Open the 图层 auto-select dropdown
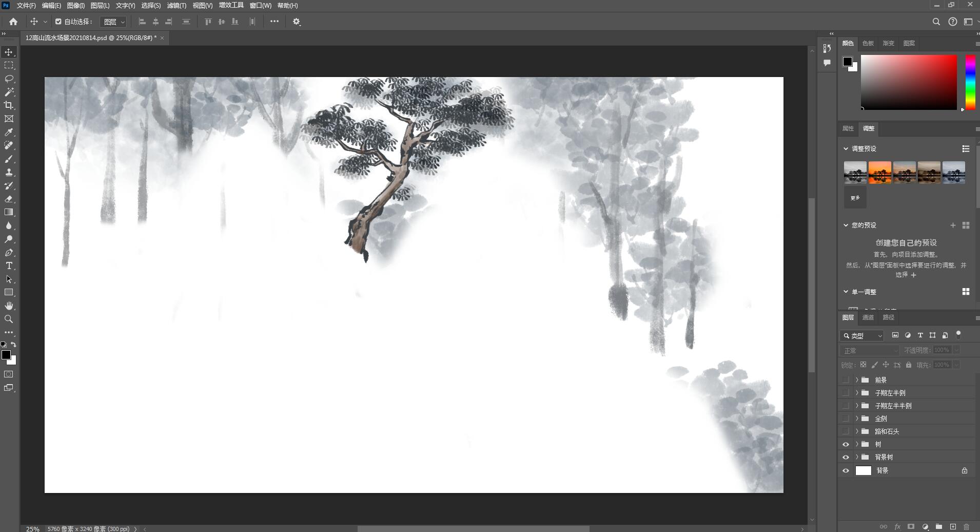980x532 pixels. (x=113, y=22)
